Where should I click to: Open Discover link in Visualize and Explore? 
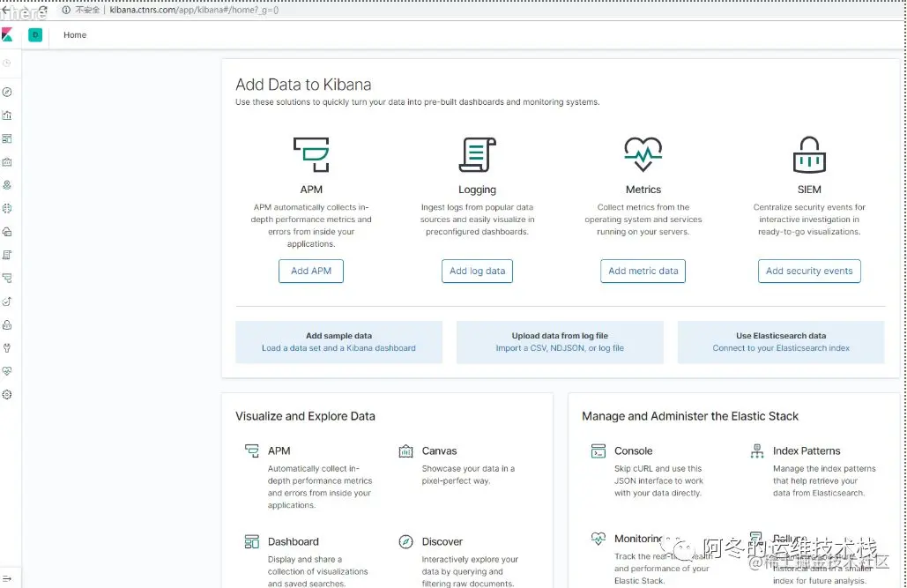click(442, 541)
